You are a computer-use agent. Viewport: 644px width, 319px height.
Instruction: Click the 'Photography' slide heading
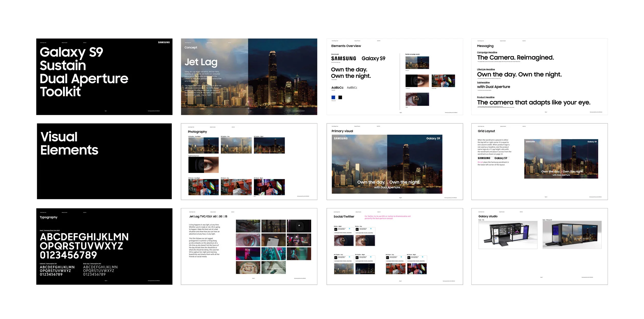[197, 132]
